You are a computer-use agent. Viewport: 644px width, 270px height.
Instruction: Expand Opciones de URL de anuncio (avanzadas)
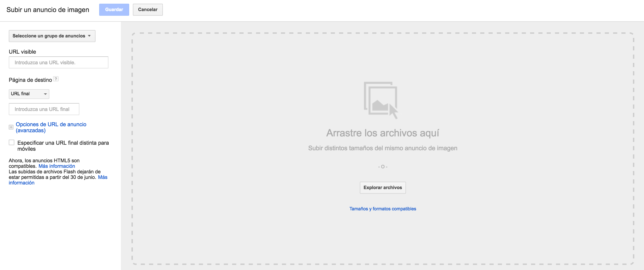pos(51,127)
